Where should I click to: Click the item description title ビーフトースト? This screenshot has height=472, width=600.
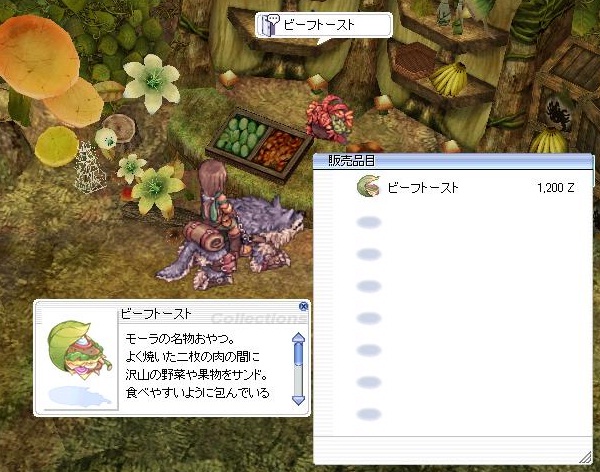point(155,314)
